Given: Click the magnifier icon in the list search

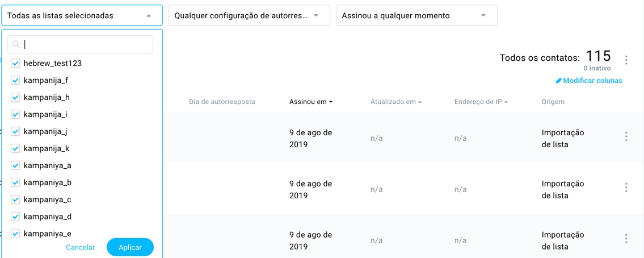Looking at the screenshot, I should 16,44.
